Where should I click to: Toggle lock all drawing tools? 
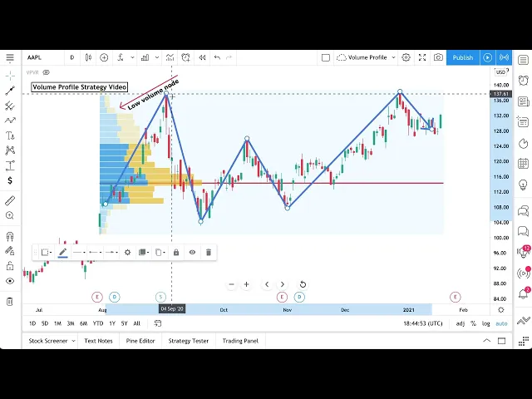(x=10, y=266)
